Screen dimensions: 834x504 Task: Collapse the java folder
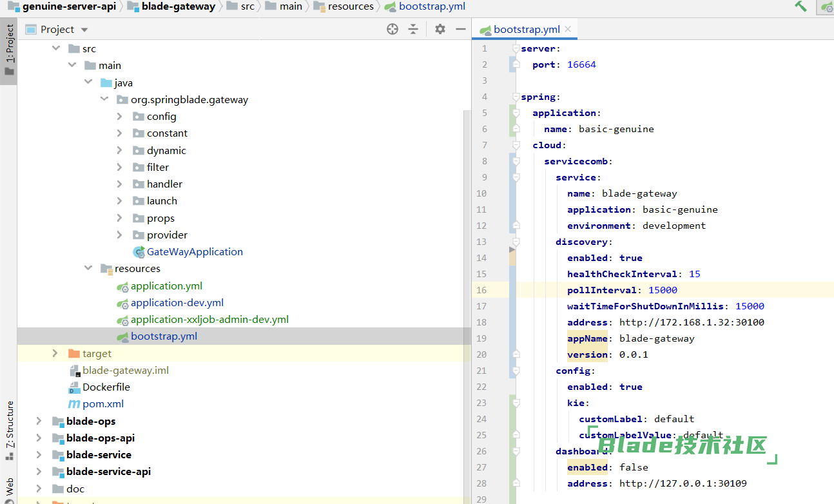point(88,82)
